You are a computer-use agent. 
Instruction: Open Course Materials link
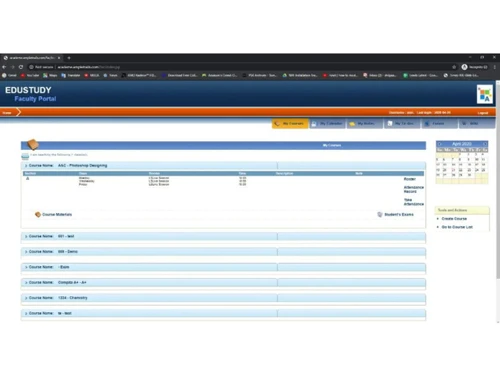(57, 214)
